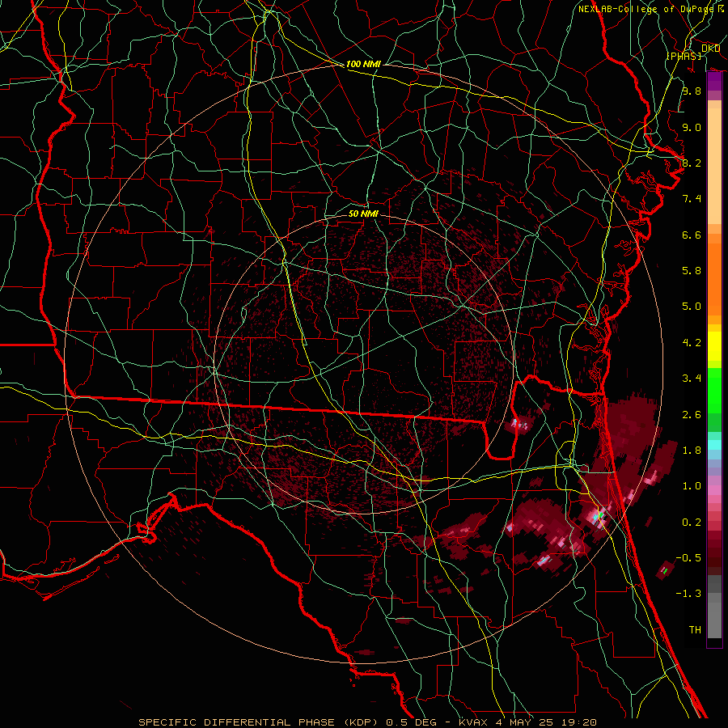Click the 5.8 legend value
Image resolution: width=728 pixels, height=728 pixels.
click(692, 271)
